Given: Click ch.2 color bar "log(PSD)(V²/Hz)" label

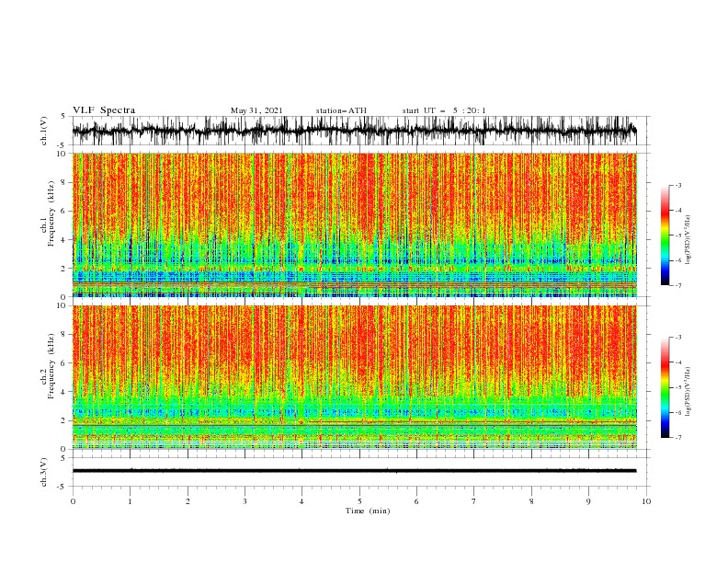Looking at the screenshot, I should point(688,392).
